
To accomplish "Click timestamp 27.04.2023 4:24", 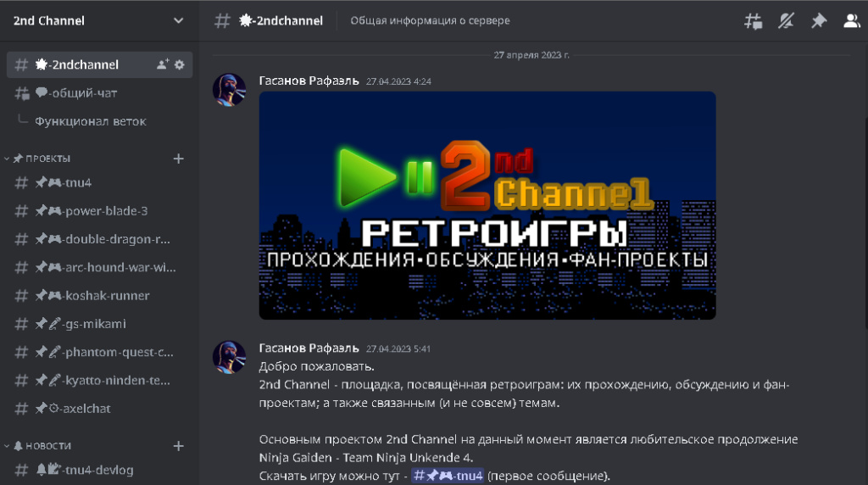I will pos(398,81).
